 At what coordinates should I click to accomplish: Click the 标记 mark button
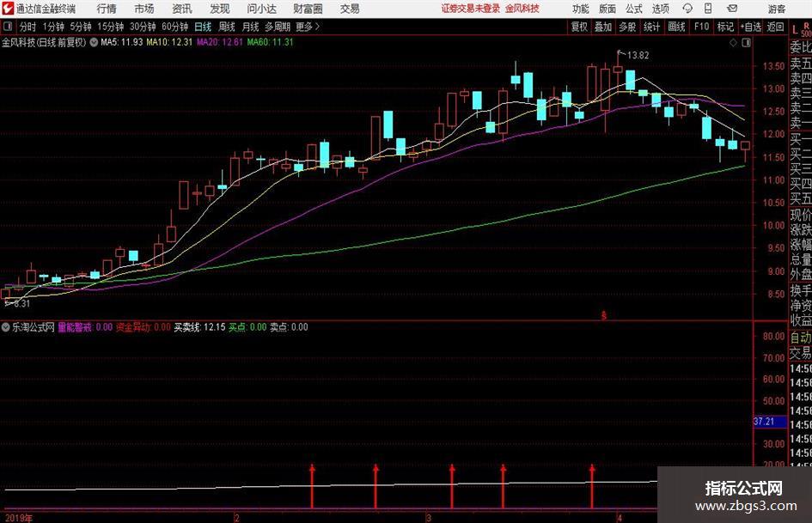click(x=725, y=27)
